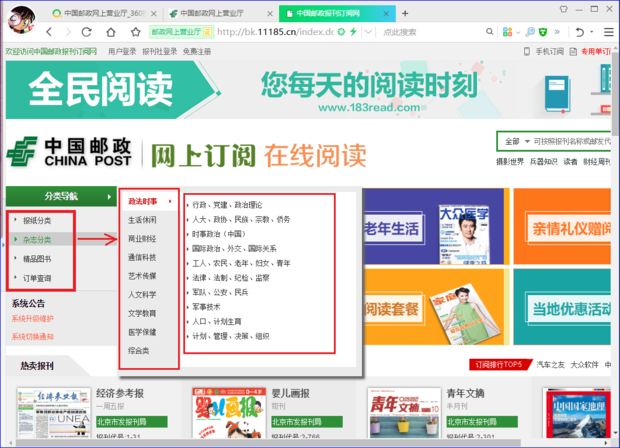Click the China Post logo
Screen dimensions: 620x448
pos(69,152)
